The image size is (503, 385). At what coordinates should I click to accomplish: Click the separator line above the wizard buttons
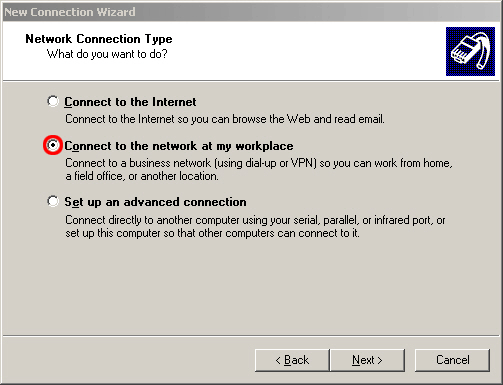(251, 336)
